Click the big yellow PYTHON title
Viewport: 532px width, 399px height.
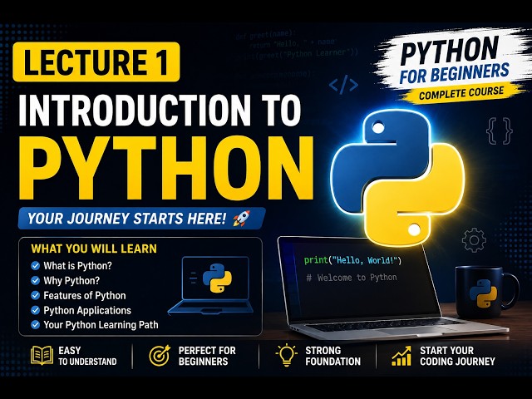tap(166, 168)
